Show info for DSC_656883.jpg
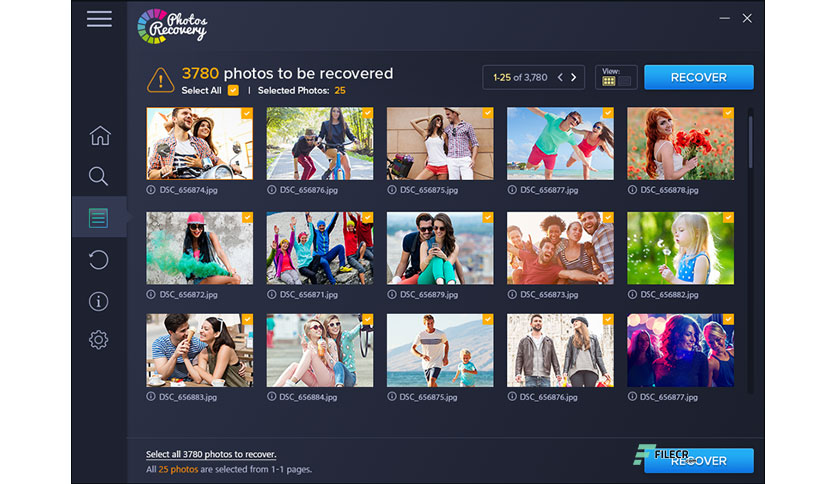This screenshot has width=836, height=484. [x=151, y=397]
